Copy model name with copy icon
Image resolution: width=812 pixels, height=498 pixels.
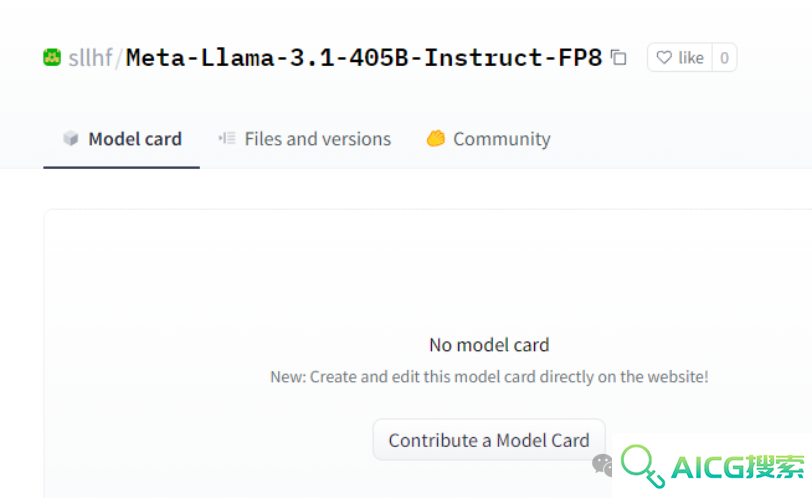pos(618,57)
